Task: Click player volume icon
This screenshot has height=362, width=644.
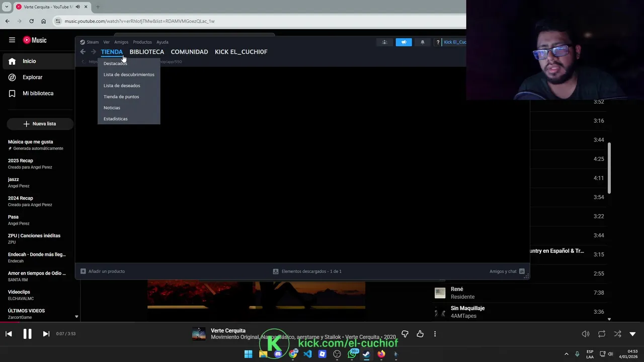Action: [586, 334]
